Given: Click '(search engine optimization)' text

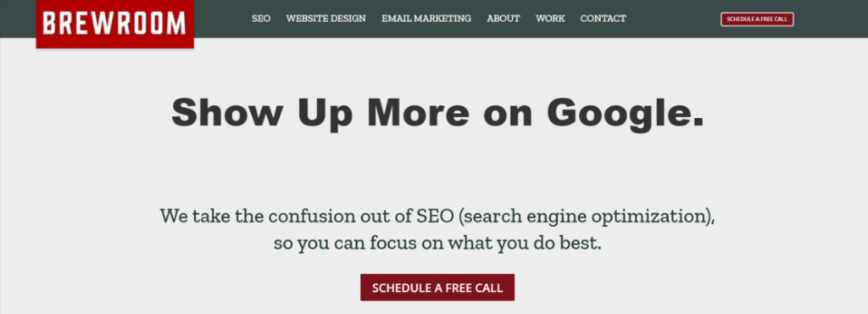Looking at the screenshot, I should pos(587,216).
